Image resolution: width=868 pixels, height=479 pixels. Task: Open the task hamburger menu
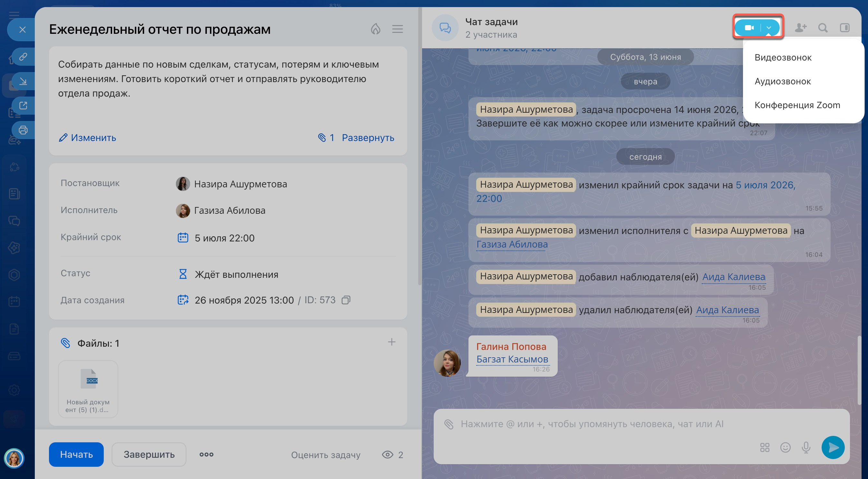(x=398, y=29)
